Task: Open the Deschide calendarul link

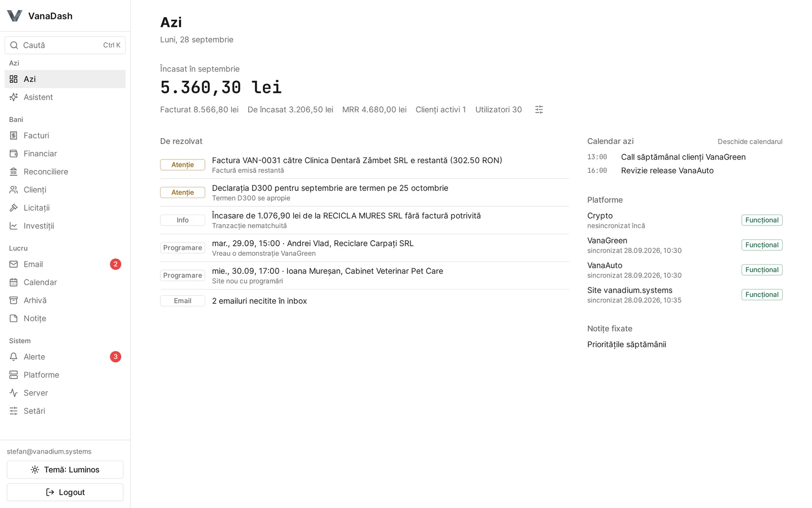Action: 750,142
